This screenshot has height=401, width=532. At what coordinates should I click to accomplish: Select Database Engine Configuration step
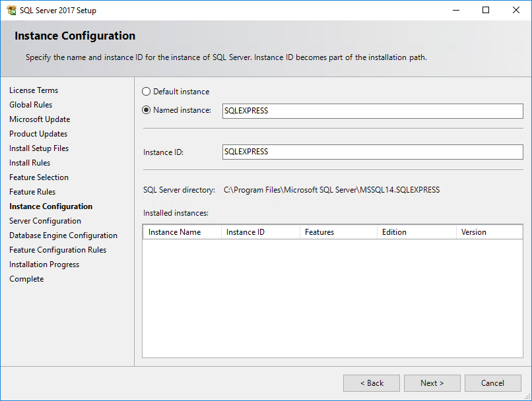tap(63, 235)
